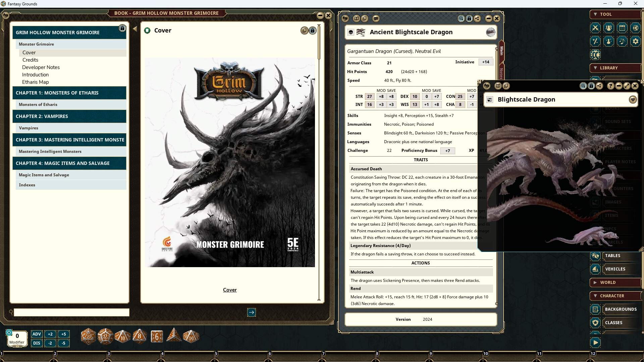The height and width of the screenshot is (362, 644).
Task: Open the dice selection tool icon
Action: point(636,28)
